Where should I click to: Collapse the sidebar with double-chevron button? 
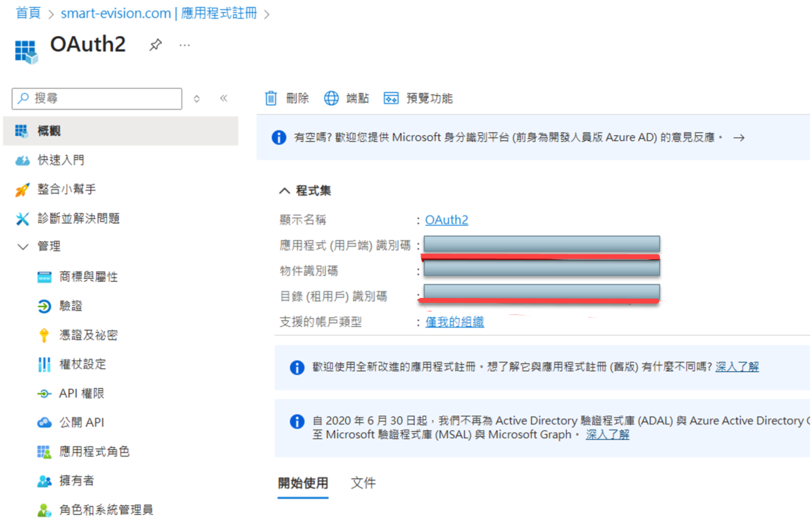pyautogui.click(x=223, y=99)
